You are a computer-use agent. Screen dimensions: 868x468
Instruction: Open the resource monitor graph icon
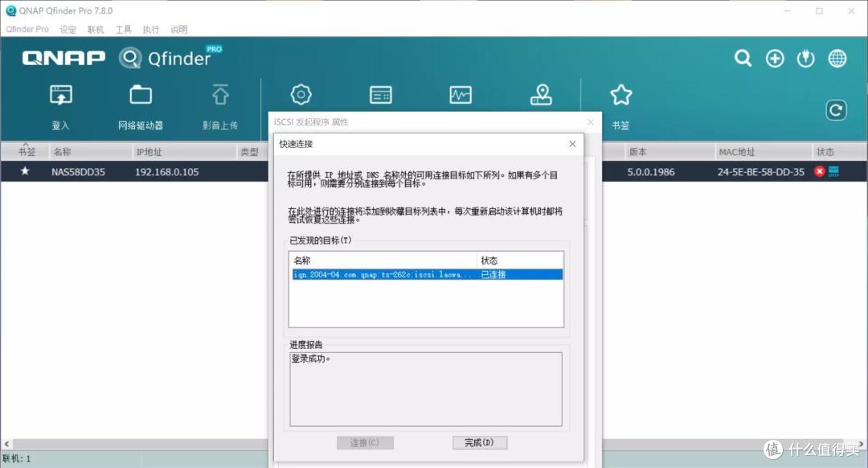click(x=461, y=94)
